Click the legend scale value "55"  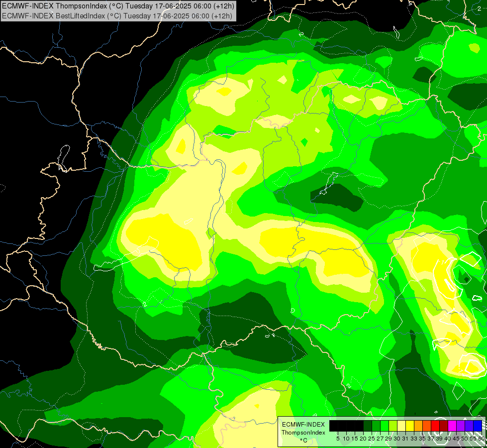click(x=473, y=439)
